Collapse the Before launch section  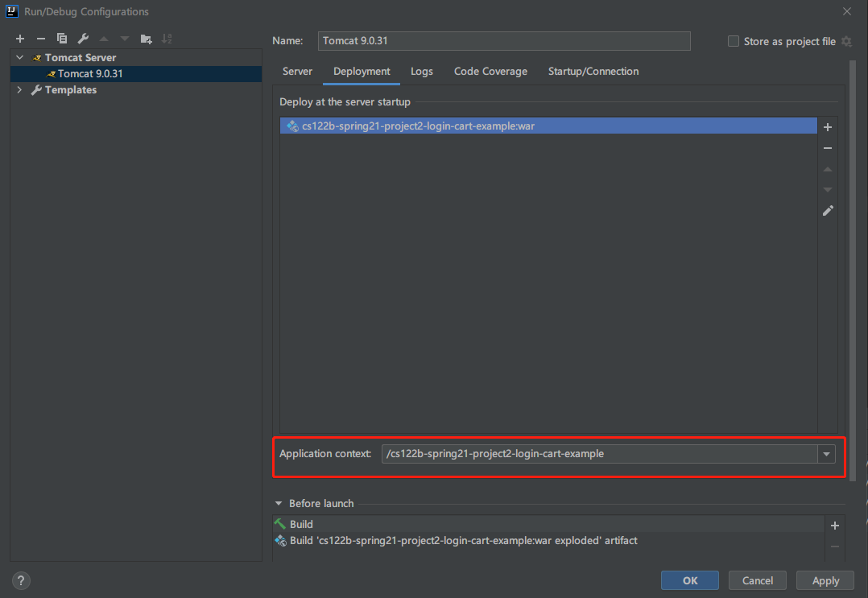point(279,503)
